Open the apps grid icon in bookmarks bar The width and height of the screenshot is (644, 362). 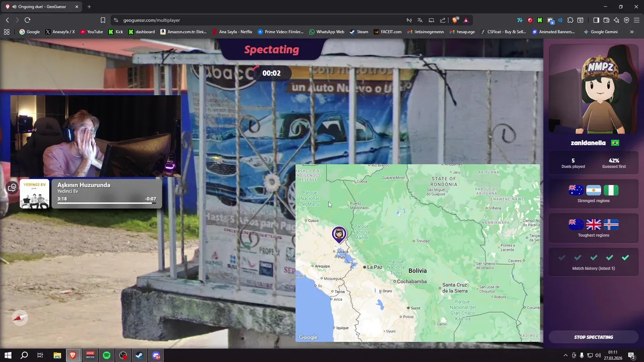pyautogui.click(x=7, y=32)
